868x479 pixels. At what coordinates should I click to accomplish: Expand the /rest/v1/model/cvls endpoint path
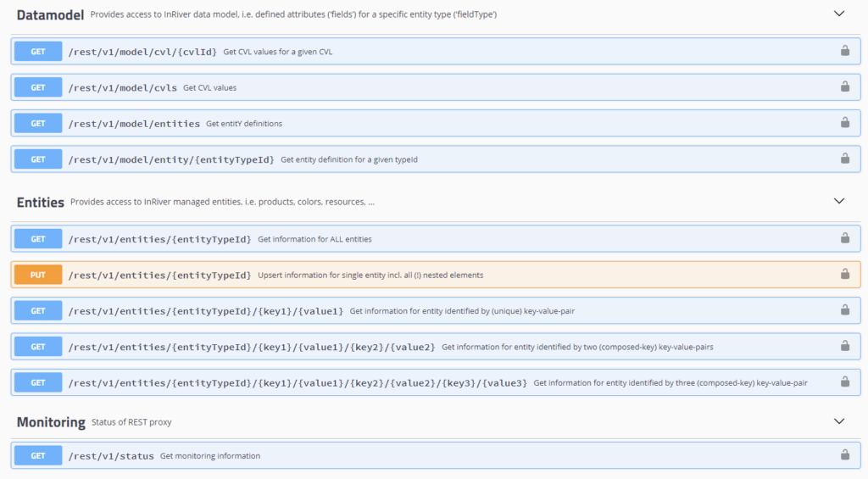[x=123, y=87]
